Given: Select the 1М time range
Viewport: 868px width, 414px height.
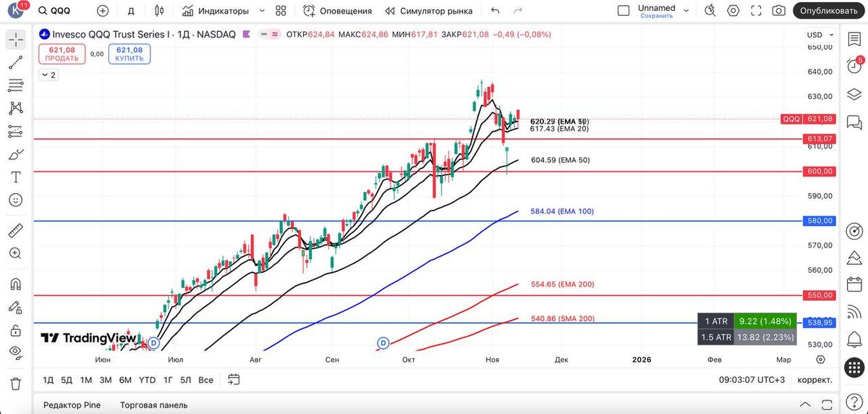Looking at the screenshot, I should click(x=86, y=380).
